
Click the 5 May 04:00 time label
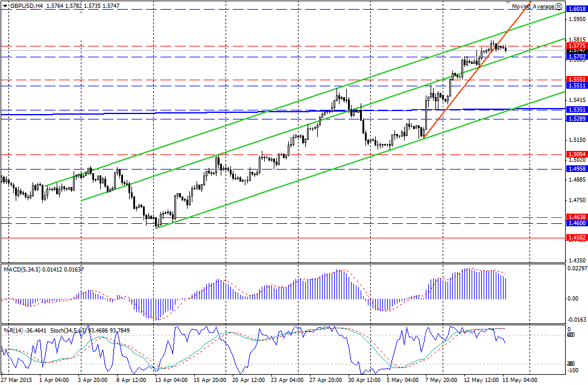[x=402, y=380]
